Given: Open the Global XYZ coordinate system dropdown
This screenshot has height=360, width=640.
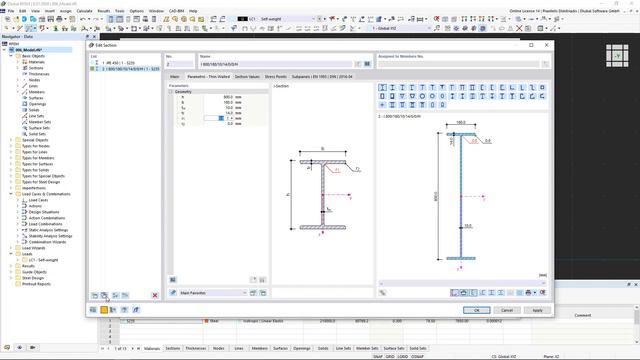Looking at the screenshot, I should [429, 28].
